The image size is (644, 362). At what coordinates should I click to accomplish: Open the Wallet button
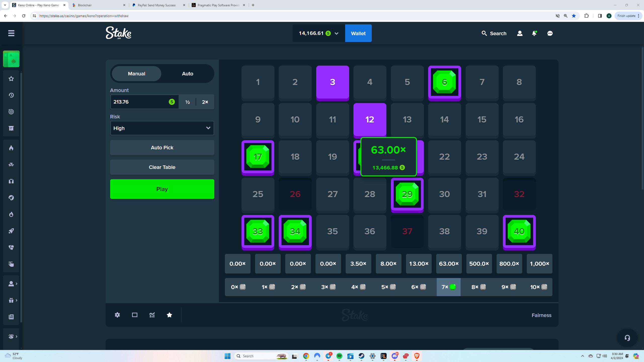coord(358,33)
